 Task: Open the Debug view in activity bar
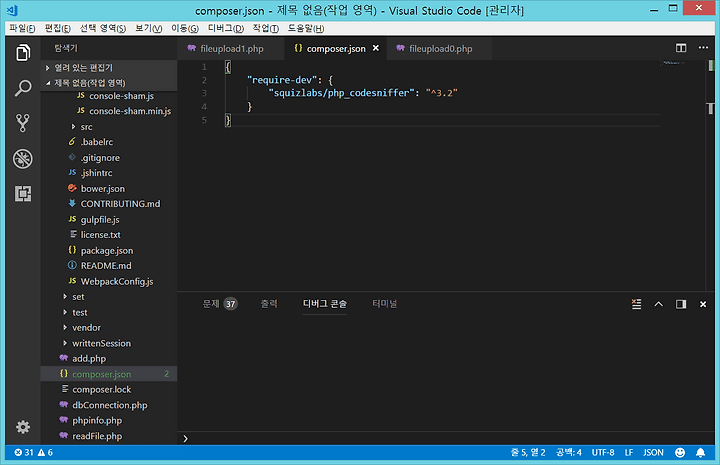[x=23, y=159]
